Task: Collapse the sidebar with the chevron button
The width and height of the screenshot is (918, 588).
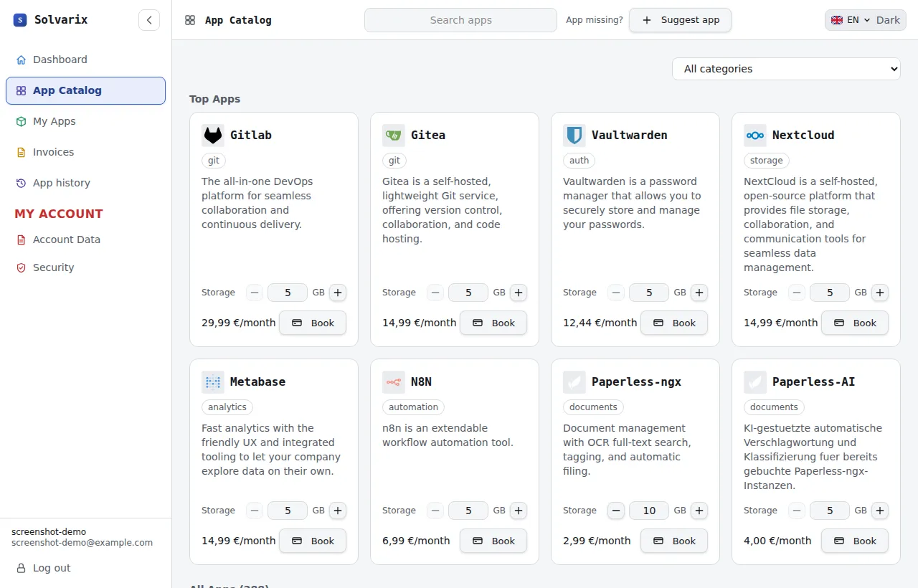Action: click(148, 20)
